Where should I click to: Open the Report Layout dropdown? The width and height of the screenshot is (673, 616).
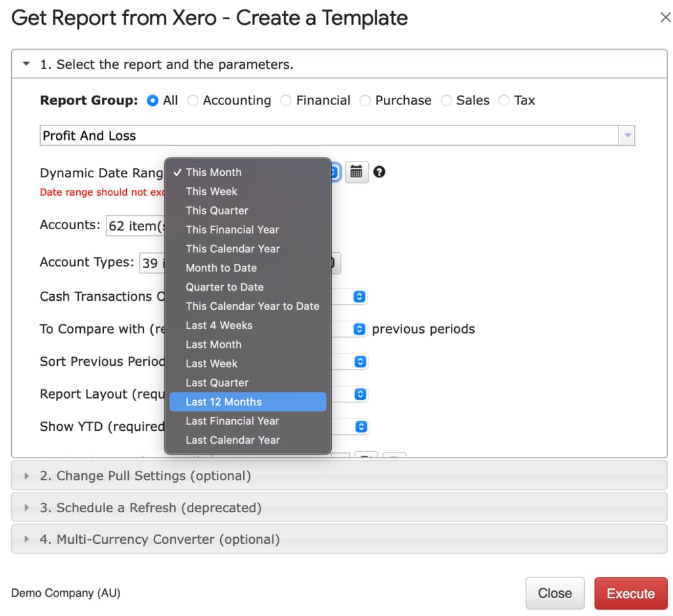tap(361, 394)
